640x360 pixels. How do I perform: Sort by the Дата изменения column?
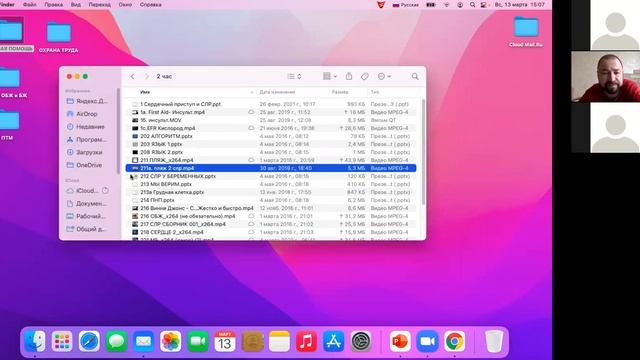(277, 92)
